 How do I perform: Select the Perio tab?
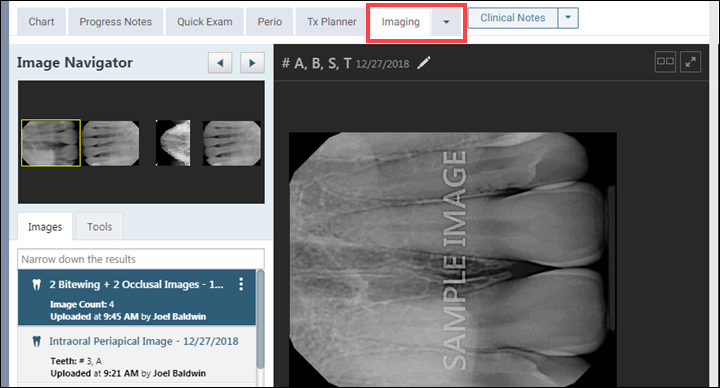tap(270, 22)
